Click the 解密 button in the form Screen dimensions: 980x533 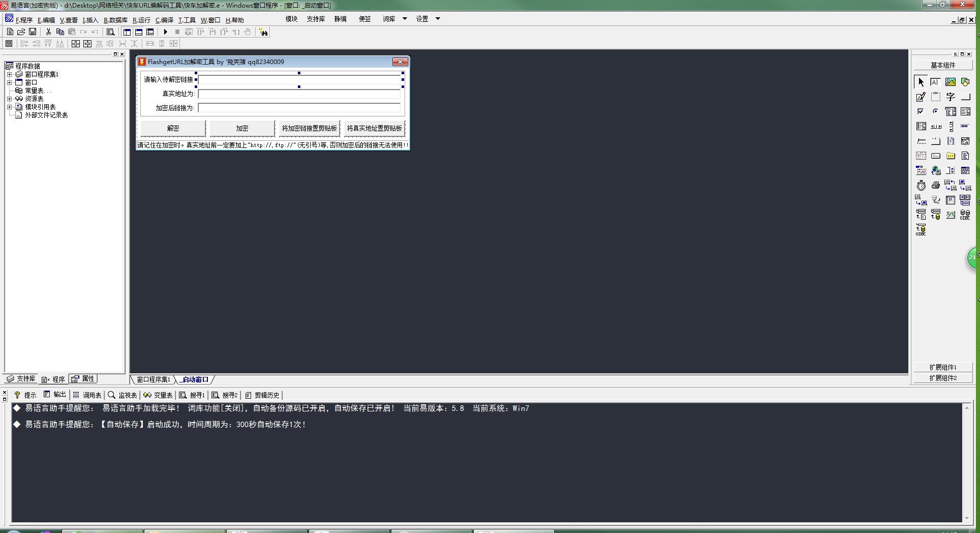coord(173,128)
